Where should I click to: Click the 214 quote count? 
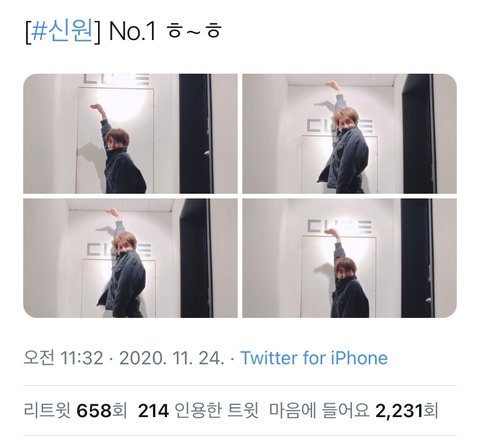pyautogui.click(x=153, y=410)
